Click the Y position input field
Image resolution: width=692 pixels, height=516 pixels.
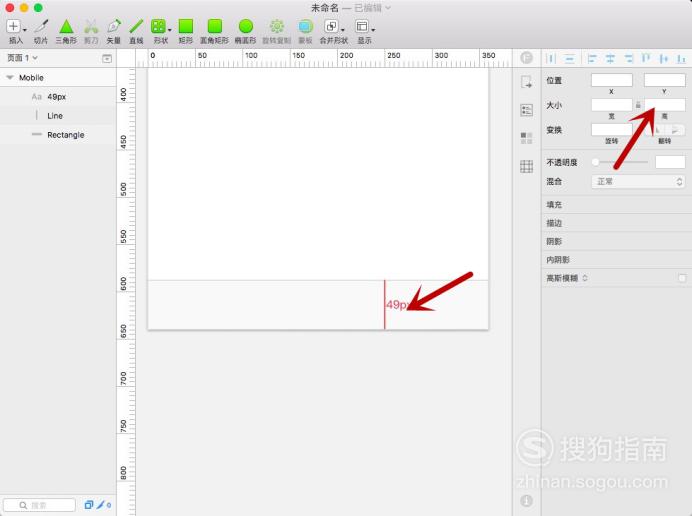(x=665, y=80)
